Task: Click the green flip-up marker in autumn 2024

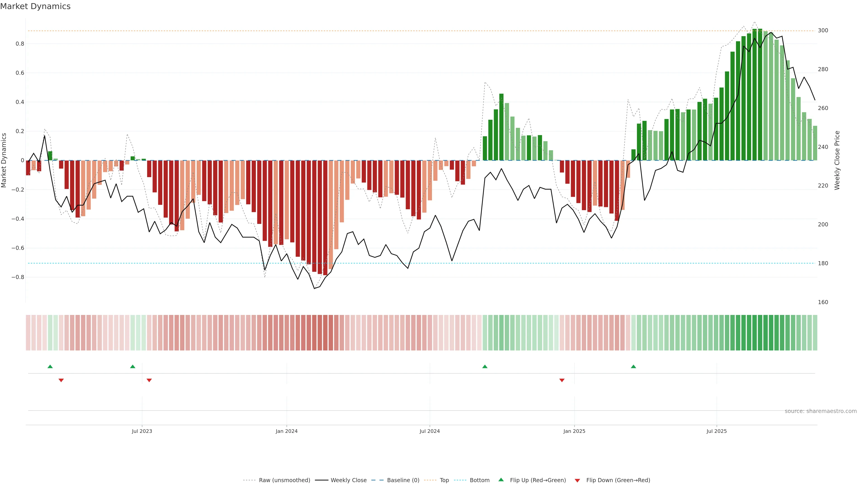Action: [x=485, y=366]
